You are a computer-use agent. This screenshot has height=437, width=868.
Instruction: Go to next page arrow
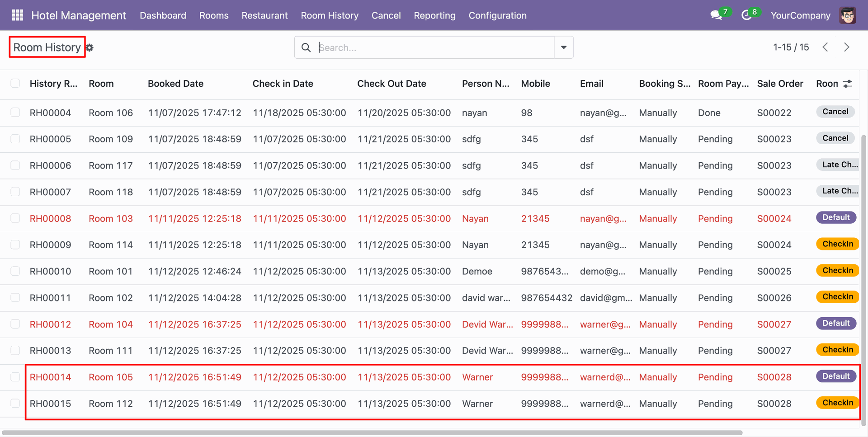click(x=847, y=47)
